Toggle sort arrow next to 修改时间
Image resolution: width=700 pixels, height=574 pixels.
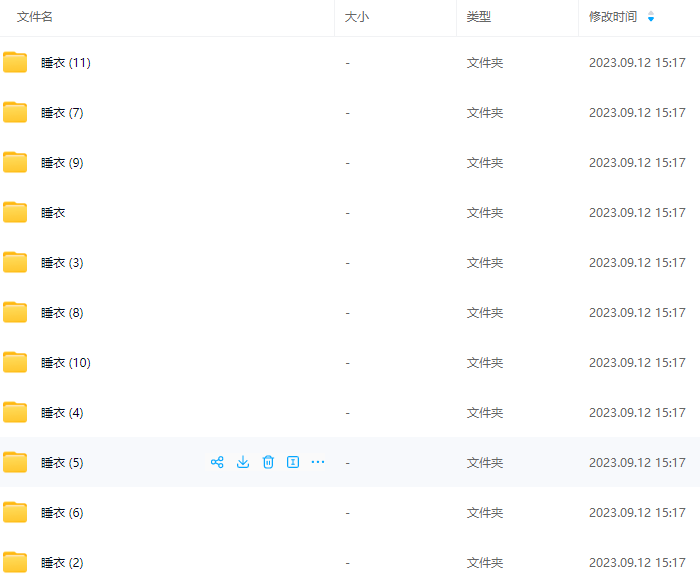pos(652,17)
